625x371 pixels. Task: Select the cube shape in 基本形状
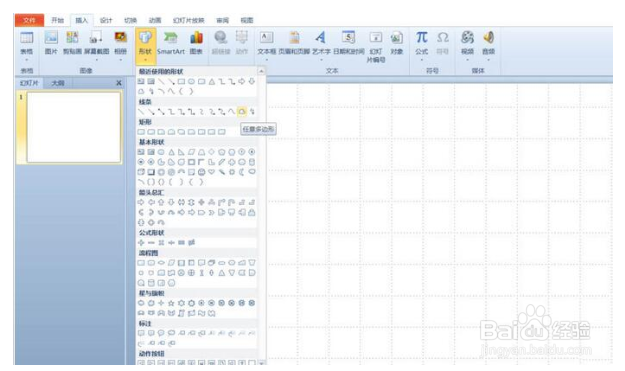[x=141, y=172]
